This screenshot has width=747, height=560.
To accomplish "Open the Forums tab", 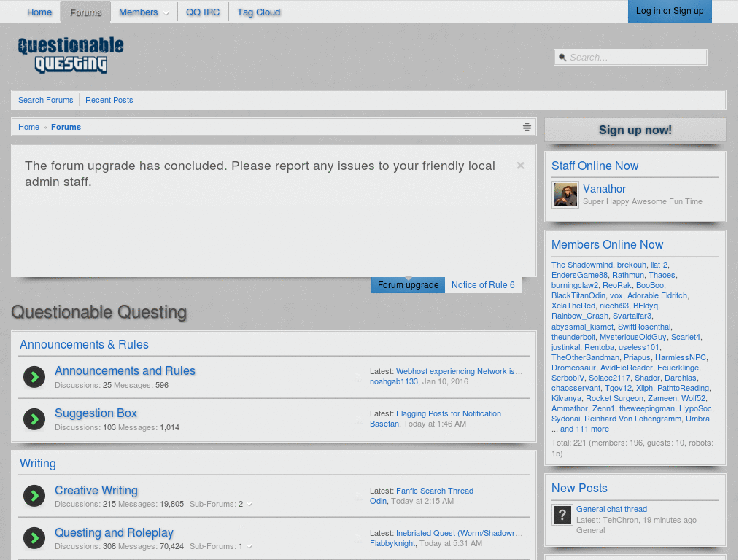I will [x=86, y=12].
